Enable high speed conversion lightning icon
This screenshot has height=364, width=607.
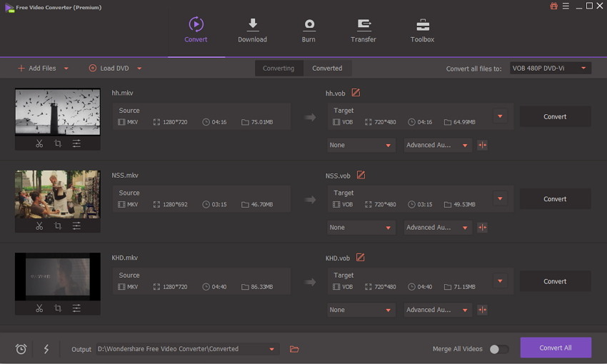46,349
